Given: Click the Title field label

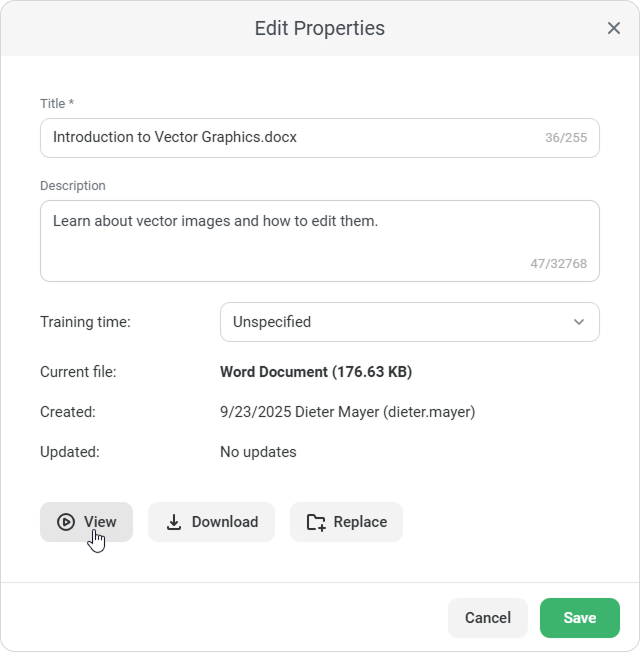Looking at the screenshot, I should click(x=57, y=104).
